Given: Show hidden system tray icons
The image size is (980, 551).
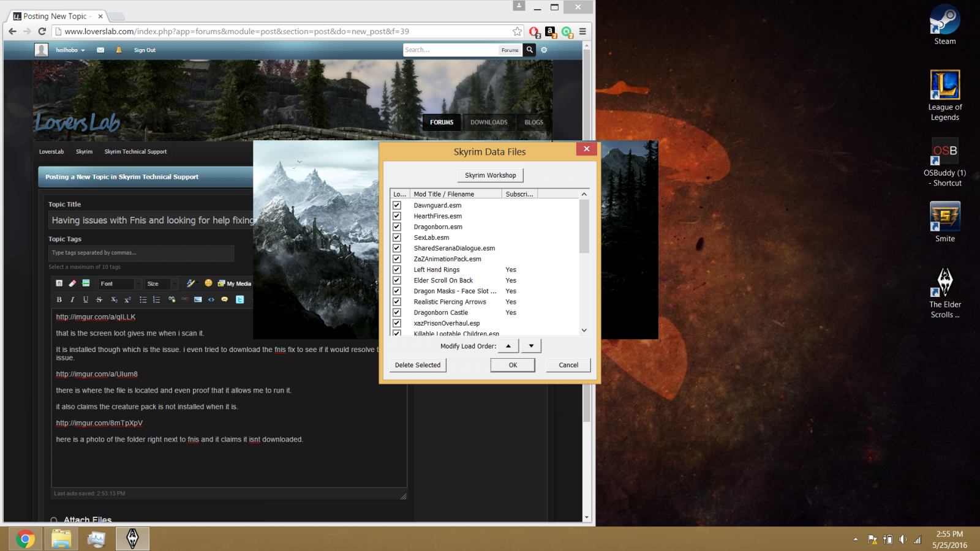Looking at the screenshot, I should (856, 539).
